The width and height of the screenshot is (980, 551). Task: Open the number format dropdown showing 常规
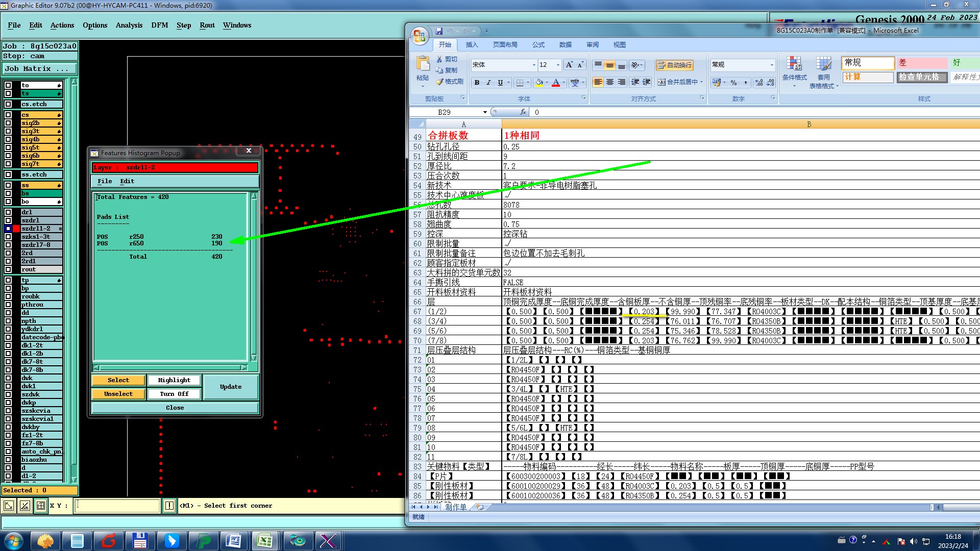point(771,65)
